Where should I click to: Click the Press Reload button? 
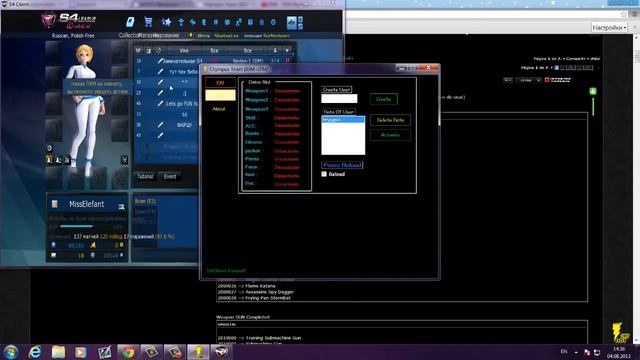pos(342,165)
